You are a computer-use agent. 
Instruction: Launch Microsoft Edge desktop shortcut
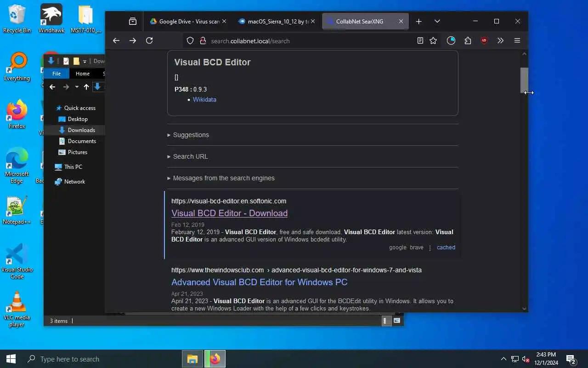(x=17, y=166)
